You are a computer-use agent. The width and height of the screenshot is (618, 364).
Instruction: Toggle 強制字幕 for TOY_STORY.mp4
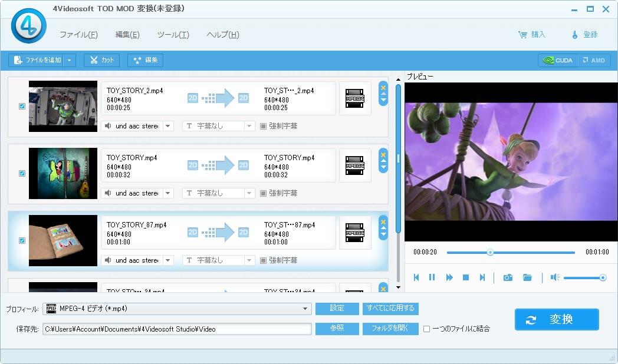click(263, 193)
